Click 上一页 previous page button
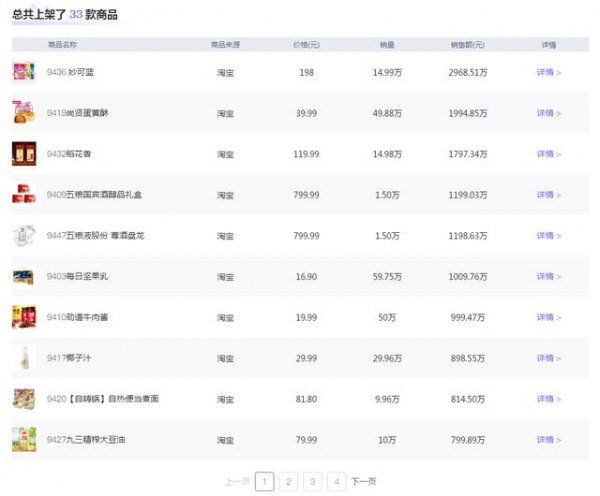 (x=237, y=481)
